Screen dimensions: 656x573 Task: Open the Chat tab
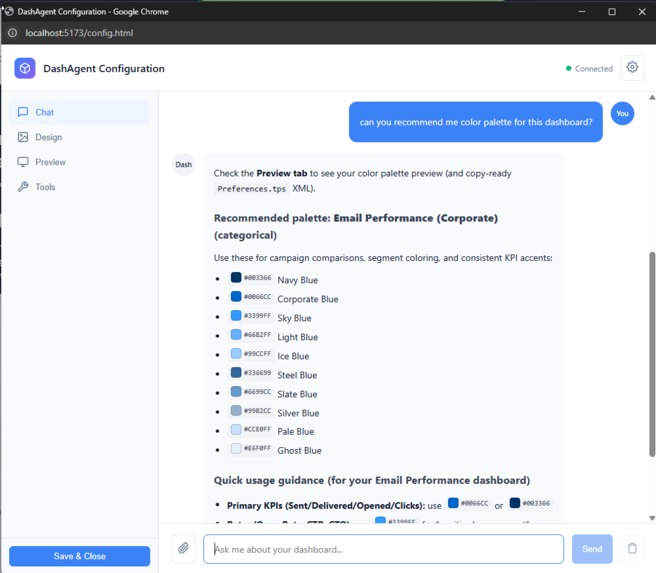pyautogui.click(x=79, y=112)
